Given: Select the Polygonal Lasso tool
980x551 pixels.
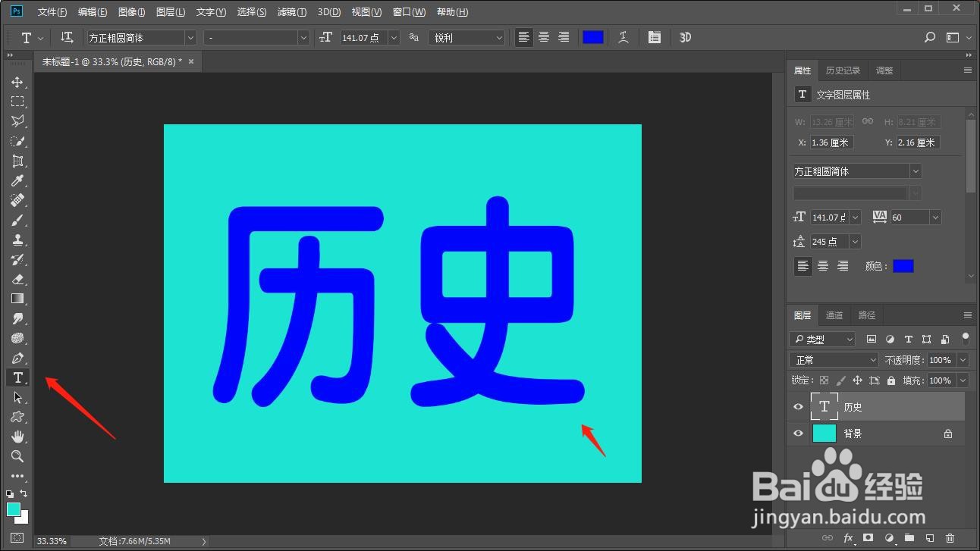Looking at the screenshot, I should coord(17,121).
